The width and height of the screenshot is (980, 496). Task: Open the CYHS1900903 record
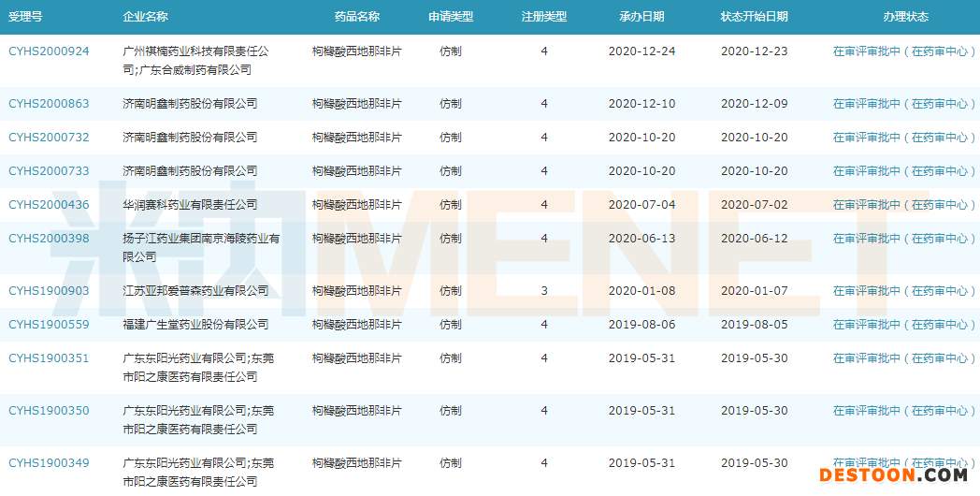49,291
